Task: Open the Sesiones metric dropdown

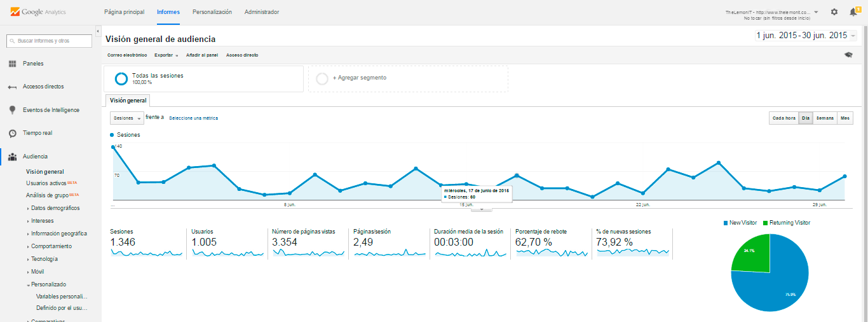Action: (126, 118)
